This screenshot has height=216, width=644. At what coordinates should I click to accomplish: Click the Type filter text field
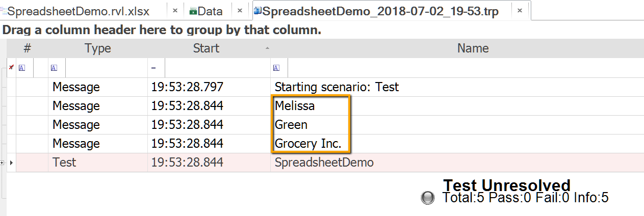106,68
